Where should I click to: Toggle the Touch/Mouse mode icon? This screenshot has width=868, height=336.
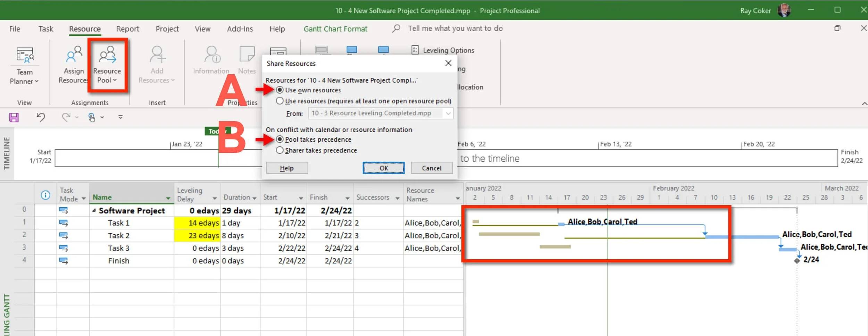91,117
